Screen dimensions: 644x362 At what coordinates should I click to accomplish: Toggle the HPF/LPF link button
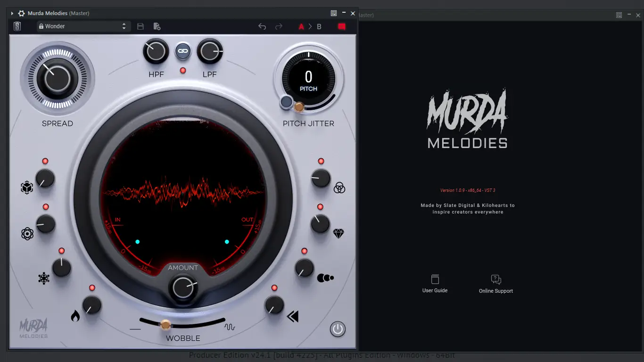tap(183, 51)
